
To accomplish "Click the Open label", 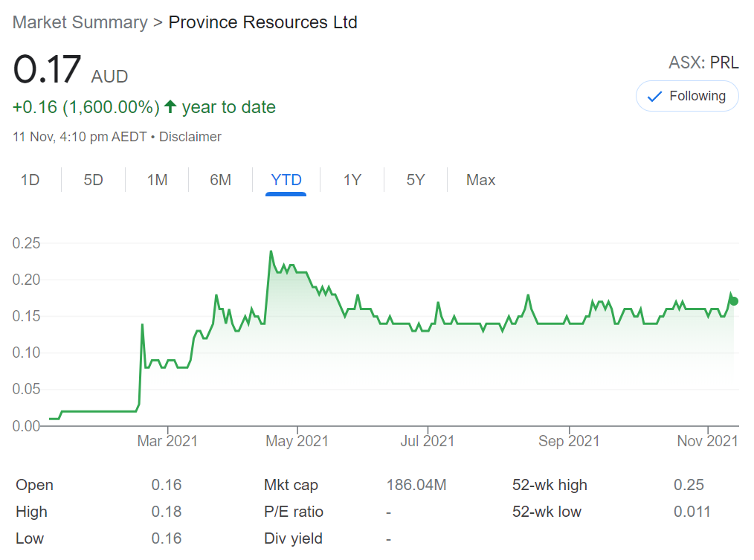I will 35,485.
